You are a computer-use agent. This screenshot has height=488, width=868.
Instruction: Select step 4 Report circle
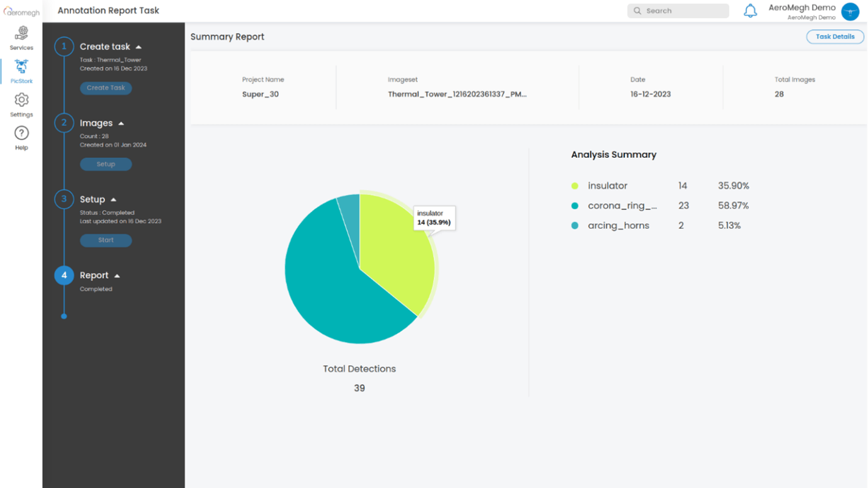click(64, 275)
